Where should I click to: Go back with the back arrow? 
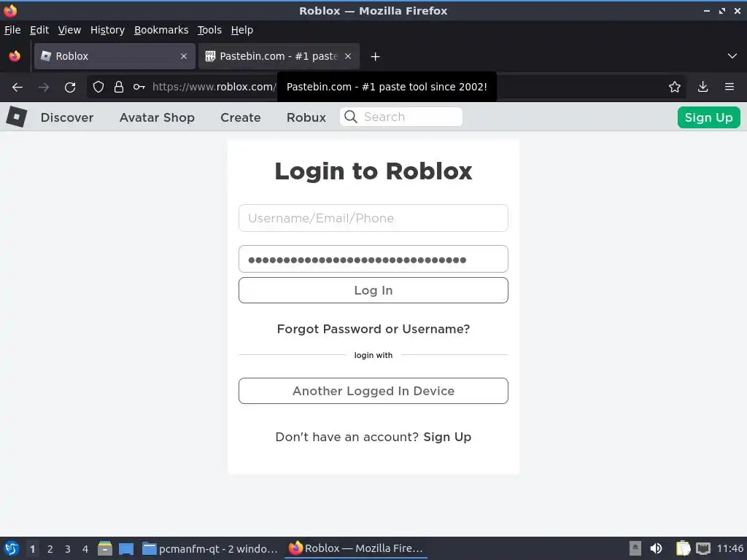point(18,87)
